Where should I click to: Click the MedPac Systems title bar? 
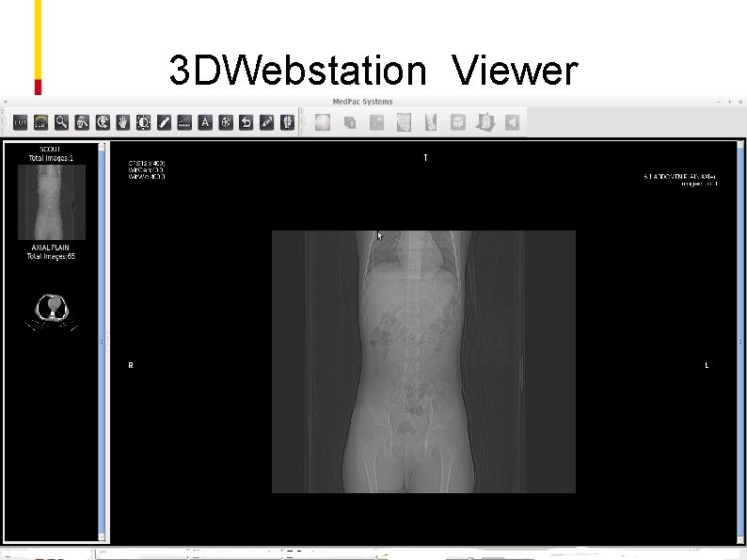pos(362,102)
